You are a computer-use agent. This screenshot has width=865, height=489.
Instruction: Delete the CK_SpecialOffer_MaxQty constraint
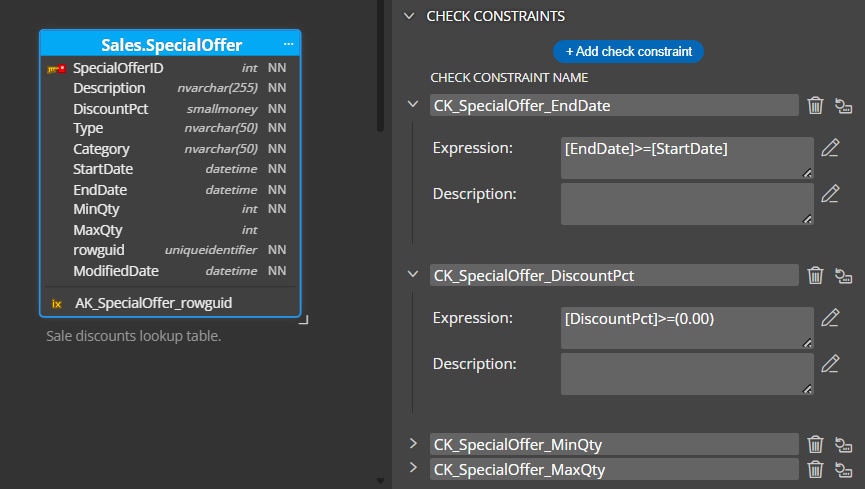[815, 469]
